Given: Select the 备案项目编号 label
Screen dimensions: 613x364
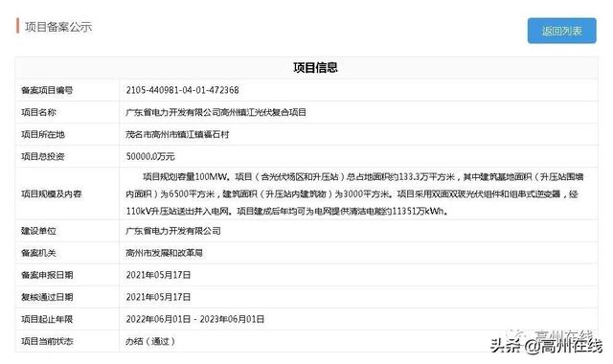Looking at the screenshot, I should tap(47, 90).
